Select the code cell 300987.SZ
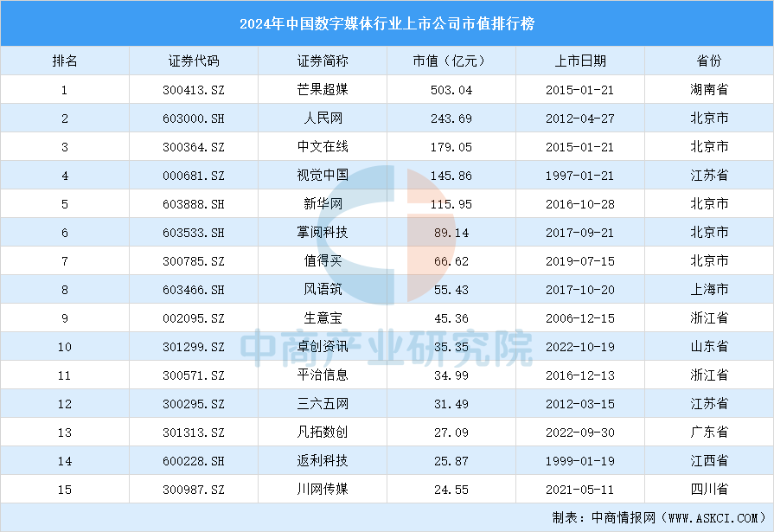Image resolution: width=774 pixels, height=532 pixels. [x=194, y=490]
